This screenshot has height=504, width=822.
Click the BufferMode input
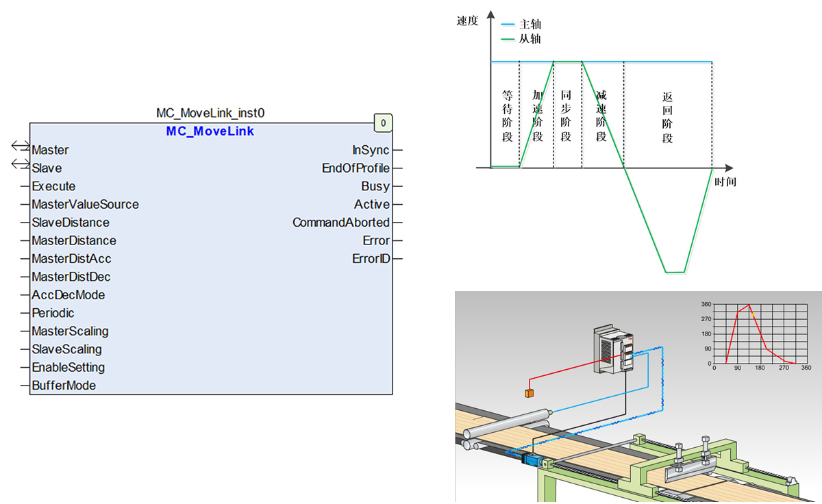[x=64, y=386]
